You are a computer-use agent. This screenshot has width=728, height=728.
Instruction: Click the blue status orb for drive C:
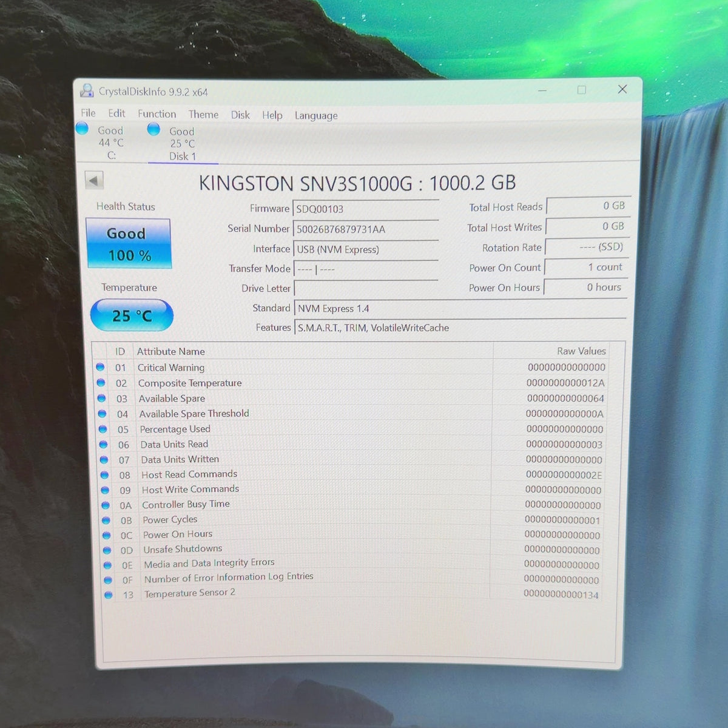click(x=83, y=128)
